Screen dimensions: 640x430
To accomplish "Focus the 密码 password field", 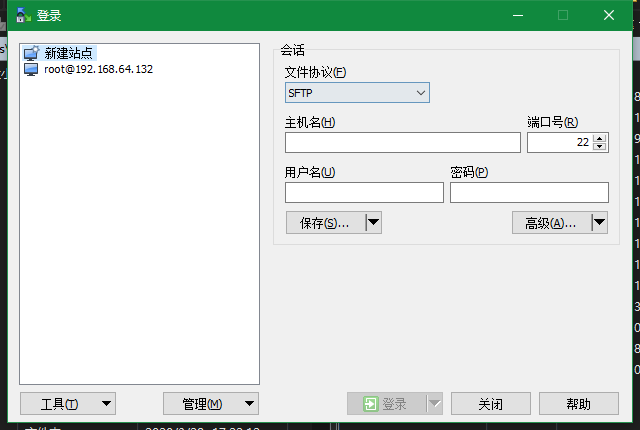I will [529, 193].
